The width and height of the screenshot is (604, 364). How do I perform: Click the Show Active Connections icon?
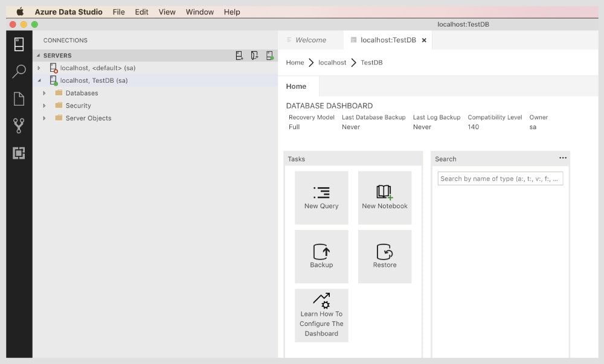pos(269,56)
